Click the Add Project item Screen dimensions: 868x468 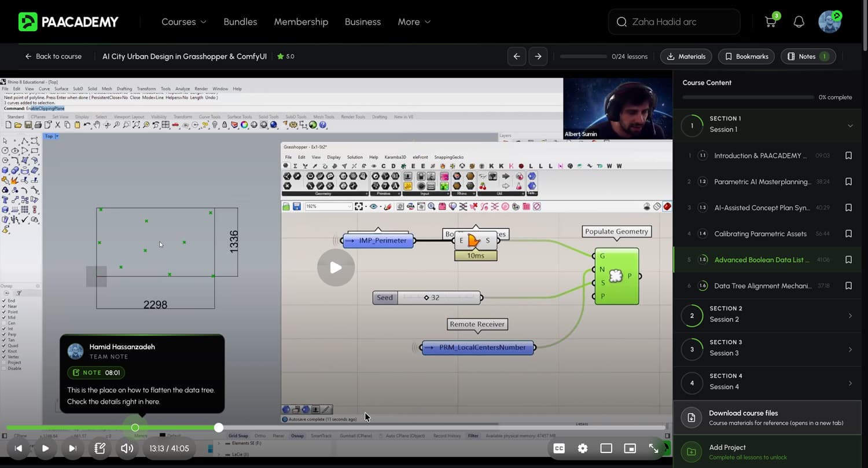coord(767,452)
